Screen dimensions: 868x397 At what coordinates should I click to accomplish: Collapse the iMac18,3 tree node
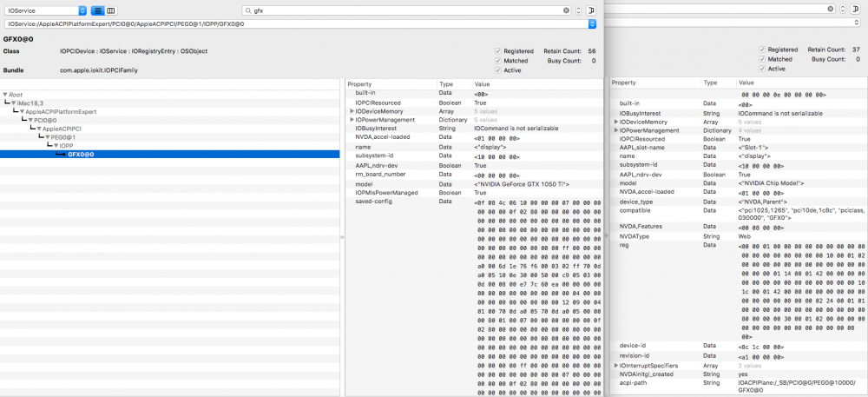14,103
